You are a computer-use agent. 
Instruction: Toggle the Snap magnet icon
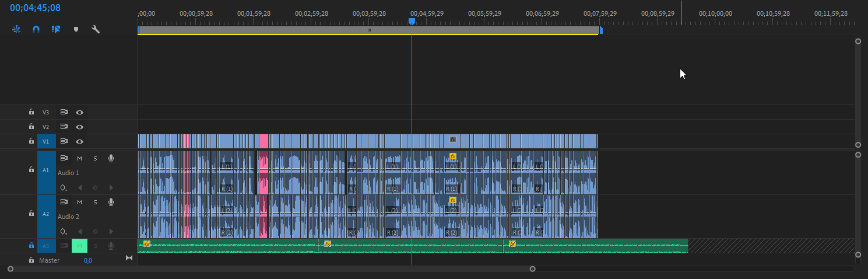pyautogui.click(x=36, y=29)
